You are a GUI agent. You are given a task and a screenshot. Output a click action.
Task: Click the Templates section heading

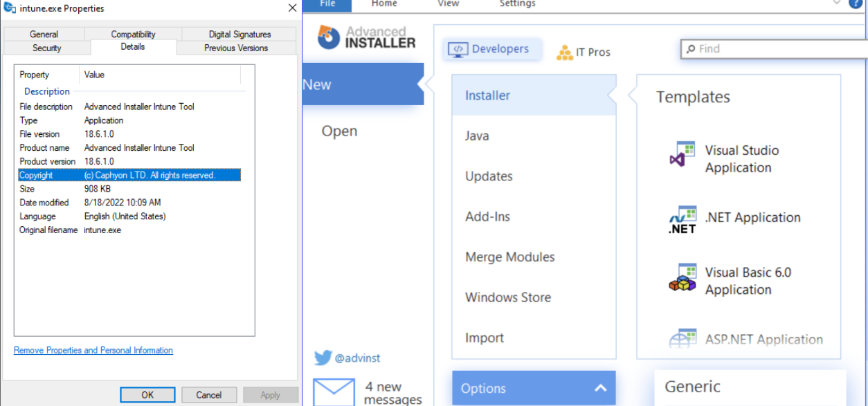pyautogui.click(x=693, y=97)
